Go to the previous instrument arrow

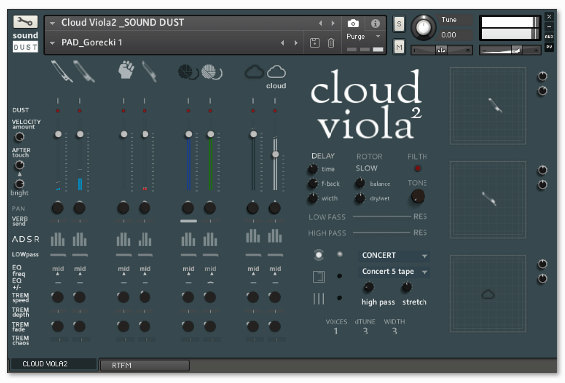320,23
